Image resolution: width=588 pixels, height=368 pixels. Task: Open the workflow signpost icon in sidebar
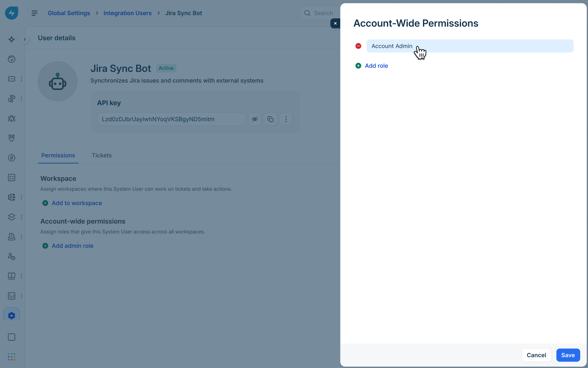(11, 99)
